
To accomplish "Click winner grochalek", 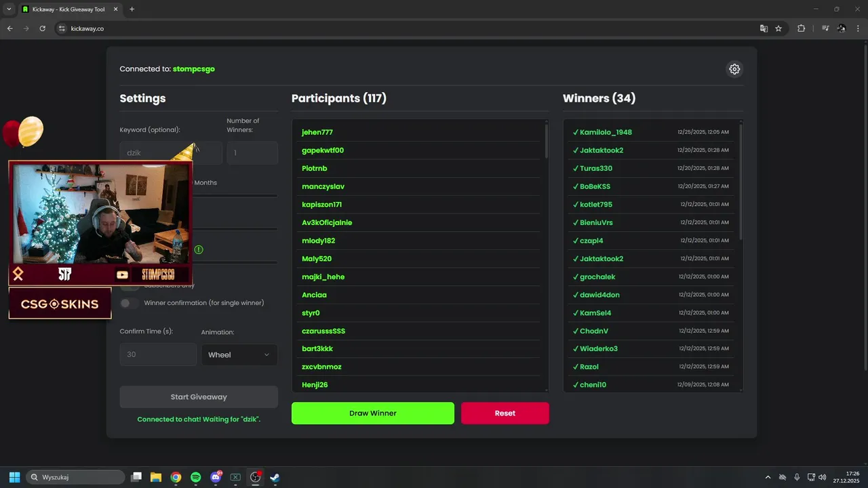I will click(597, 277).
